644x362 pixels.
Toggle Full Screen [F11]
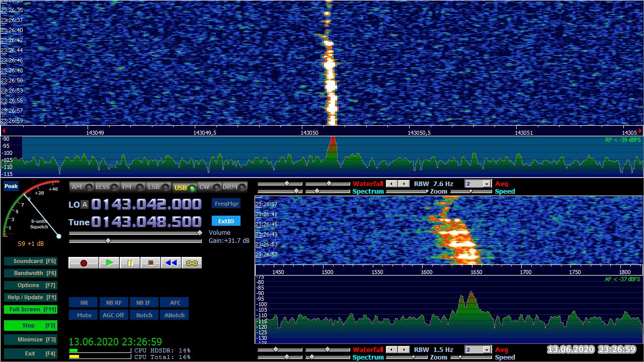coord(30,310)
